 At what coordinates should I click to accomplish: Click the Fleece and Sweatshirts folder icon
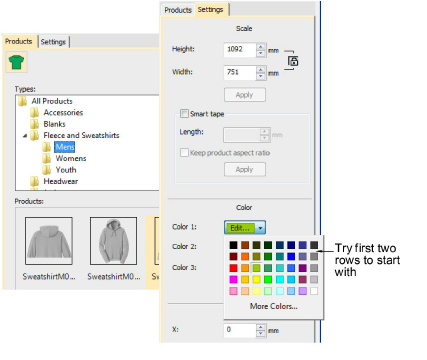(35, 135)
